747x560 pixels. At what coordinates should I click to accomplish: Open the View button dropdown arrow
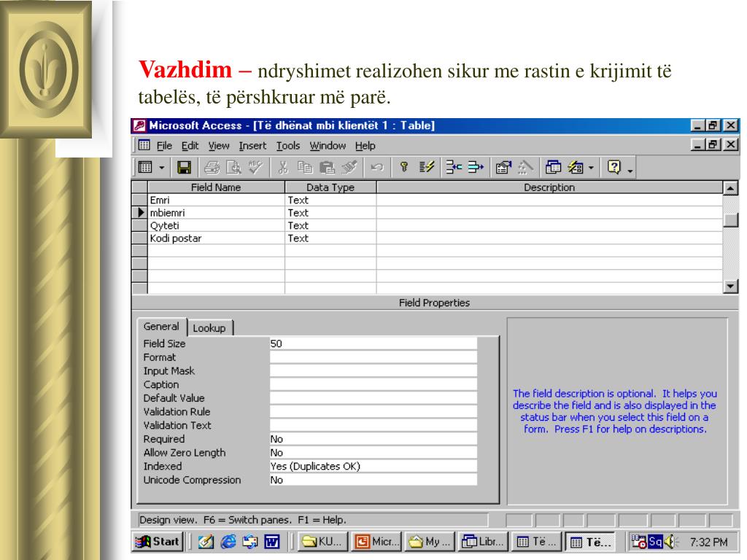162,168
